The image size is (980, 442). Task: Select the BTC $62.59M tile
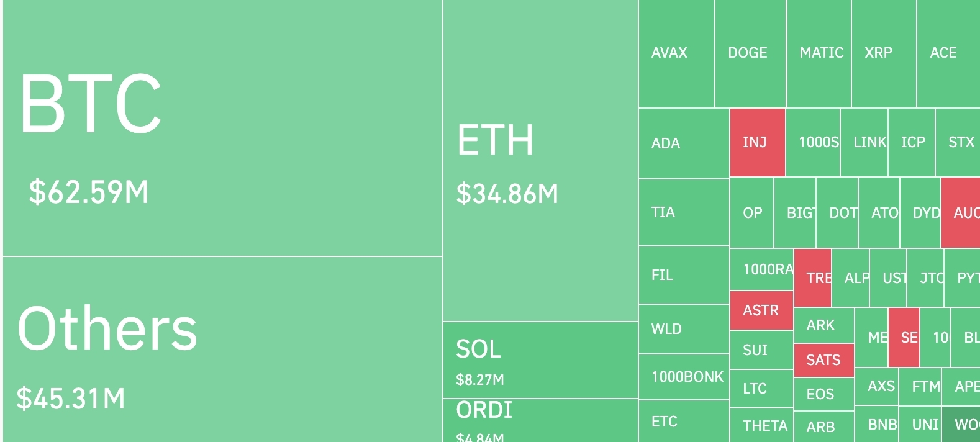click(222, 127)
